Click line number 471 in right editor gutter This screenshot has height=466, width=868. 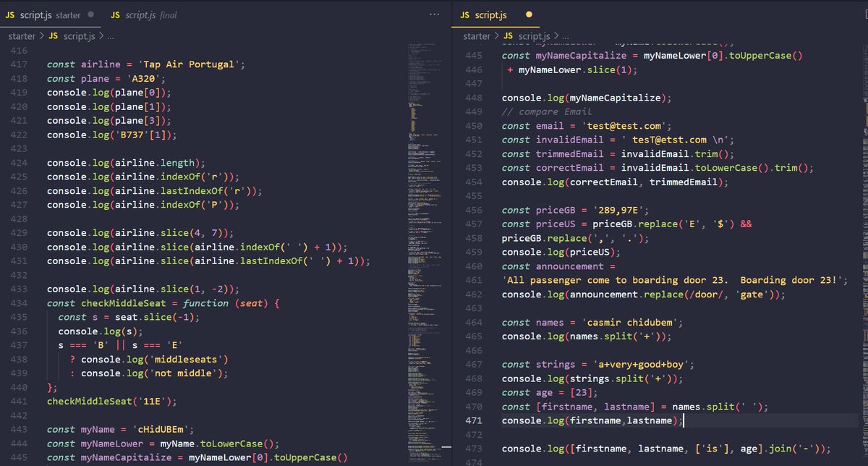[473, 420]
